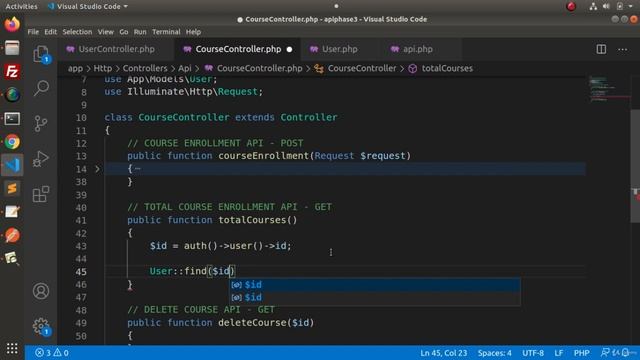Screen dimensions: 640x360
Task: Open Go menu
Action: [x=124, y=32]
